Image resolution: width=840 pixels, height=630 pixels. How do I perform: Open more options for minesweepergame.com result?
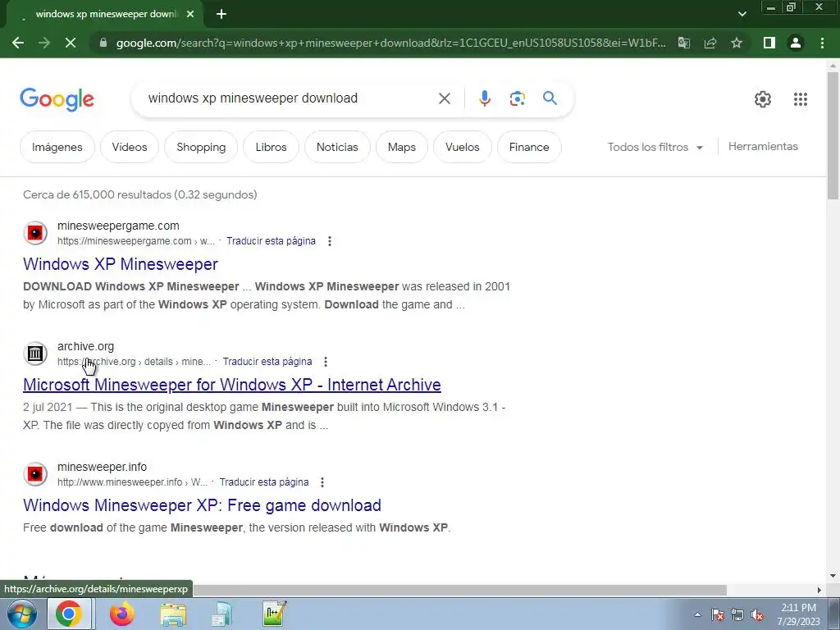pos(330,241)
